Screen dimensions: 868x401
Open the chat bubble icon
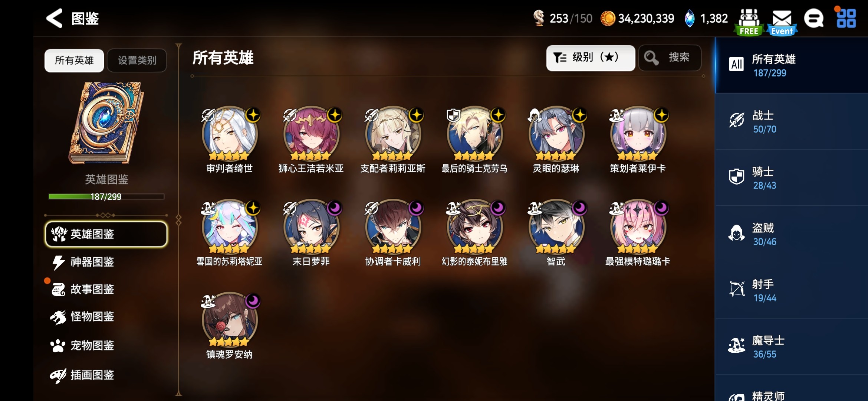click(x=813, y=19)
